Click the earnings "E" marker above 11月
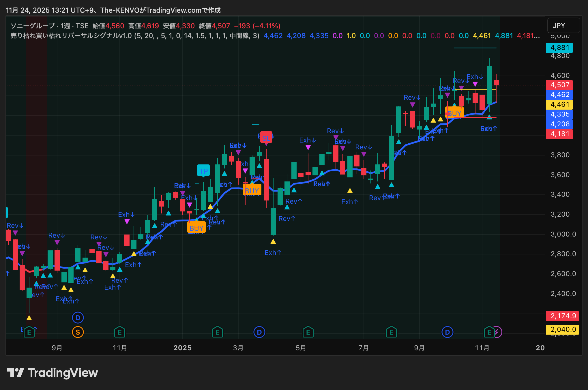 pyautogui.click(x=119, y=332)
